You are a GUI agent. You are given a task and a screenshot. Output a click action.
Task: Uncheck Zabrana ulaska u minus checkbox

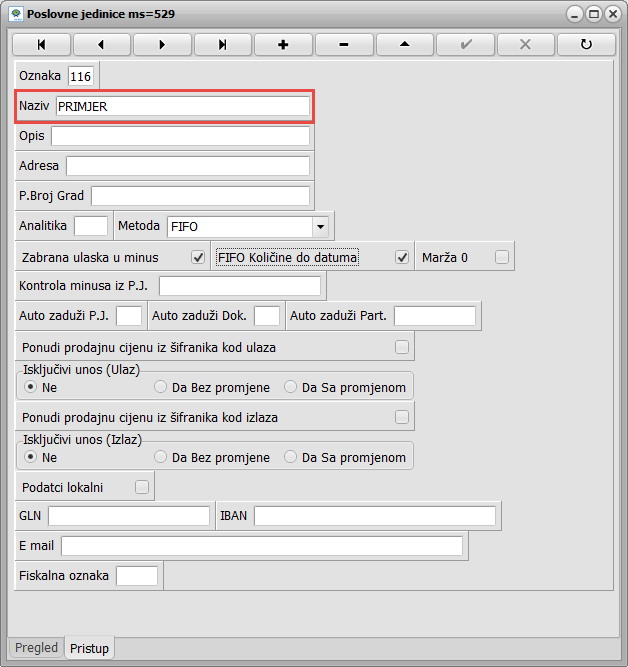click(x=198, y=257)
